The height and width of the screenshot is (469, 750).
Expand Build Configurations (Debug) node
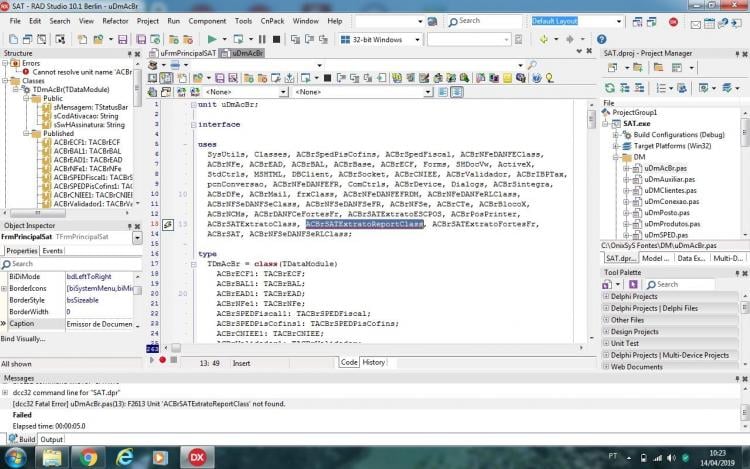pos(616,135)
